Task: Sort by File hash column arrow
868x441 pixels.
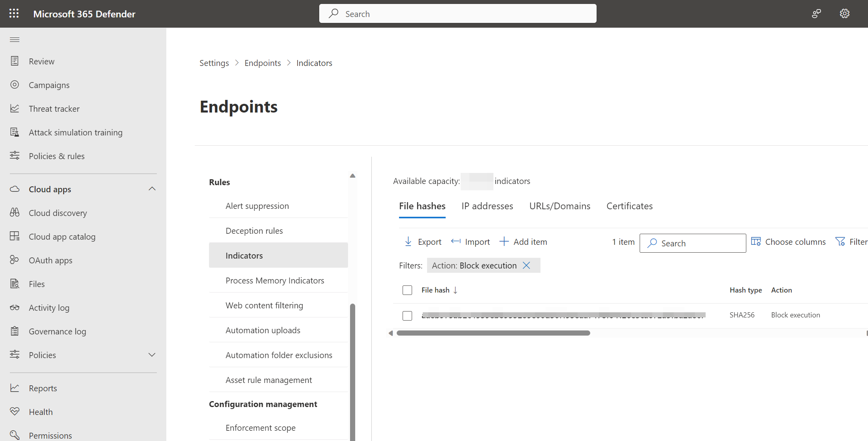Action: 456,290
